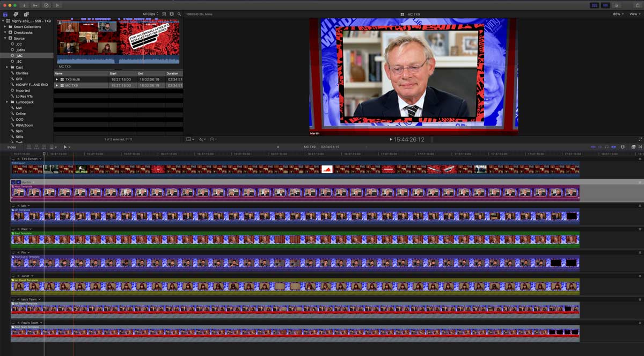This screenshot has height=356, width=644.
Task: Click the append clip edit button
Action: pyautogui.click(x=43, y=147)
